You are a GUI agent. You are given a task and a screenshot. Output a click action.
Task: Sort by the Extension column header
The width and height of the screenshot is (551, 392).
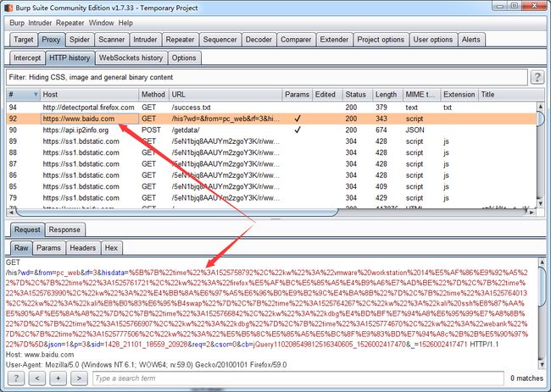459,95
